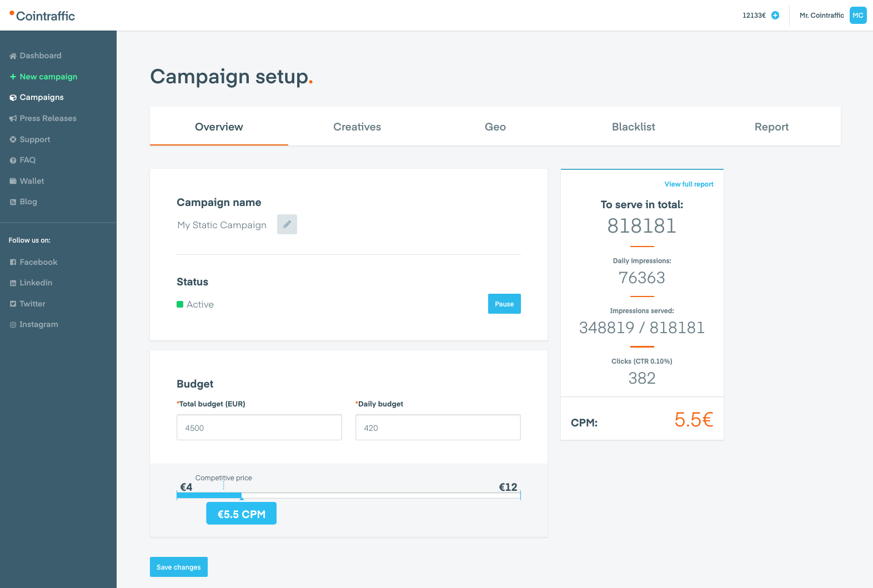Click the CPM price slider handle
873x588 pixels.
coord(242,498)
